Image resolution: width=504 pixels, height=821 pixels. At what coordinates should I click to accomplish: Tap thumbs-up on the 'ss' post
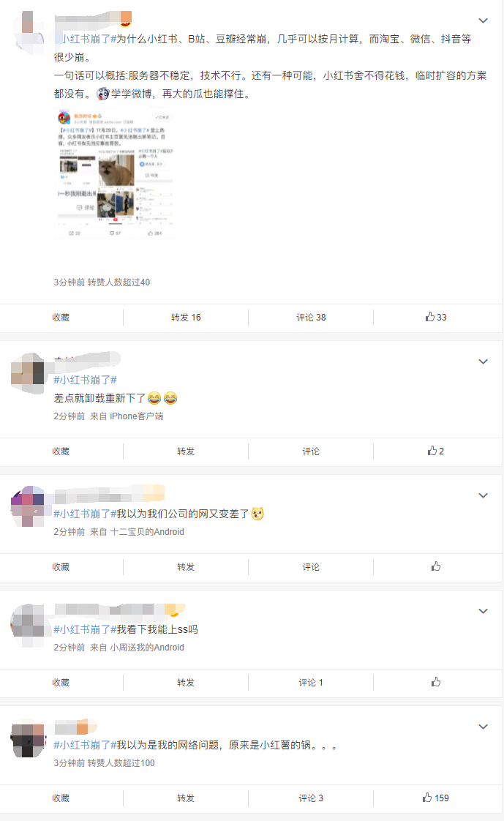pyautogui.click(x=436, y=682)
